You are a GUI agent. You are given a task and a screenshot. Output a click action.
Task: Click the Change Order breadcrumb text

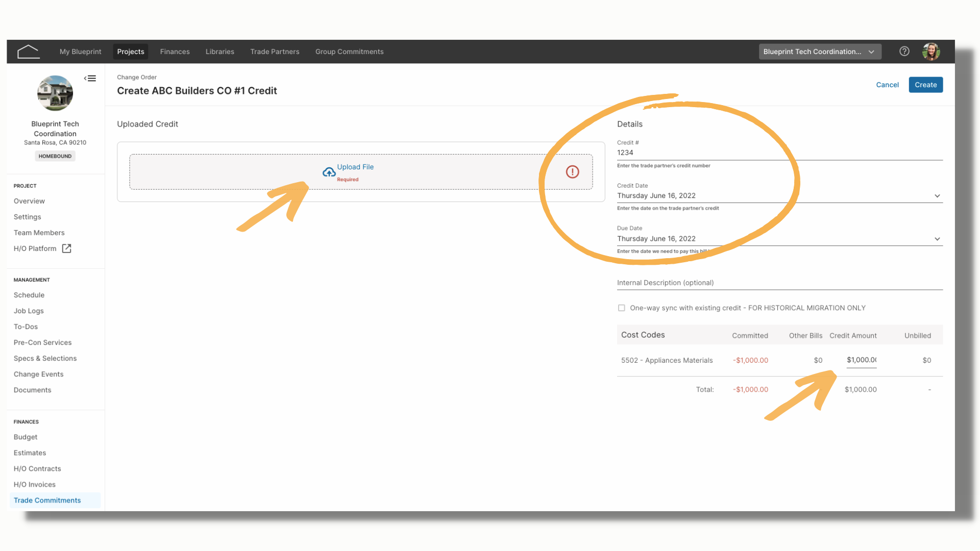137,77
